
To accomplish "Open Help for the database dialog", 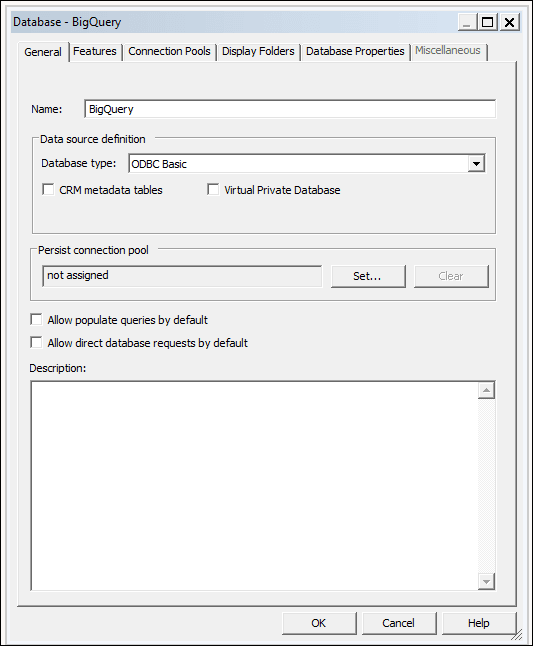I will 479,623.
